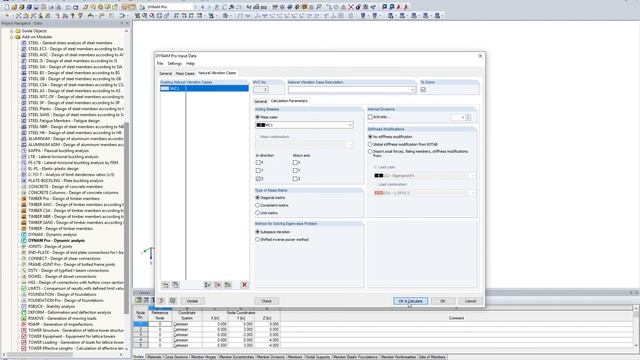This screenshot has width=640, height=360.
Task: Select Subspace iteration radio button
Action: point(258,232)
